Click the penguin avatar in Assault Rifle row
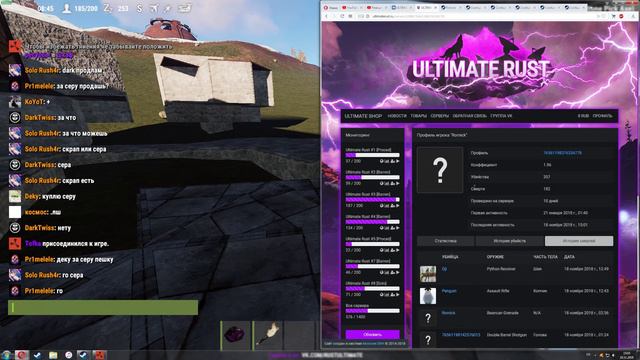640x360 pixels. tap(428, 296)
